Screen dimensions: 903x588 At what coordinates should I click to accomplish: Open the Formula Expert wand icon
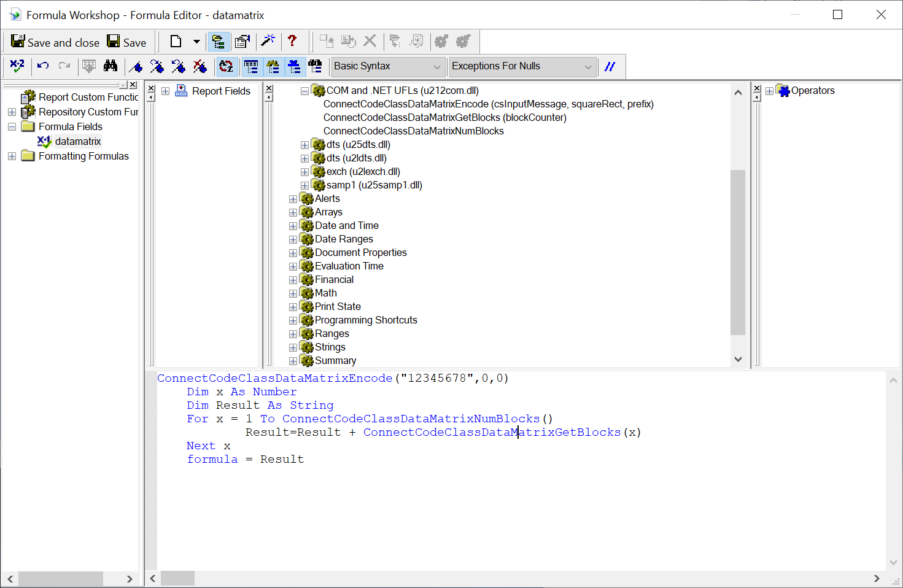tap(268, 41)
